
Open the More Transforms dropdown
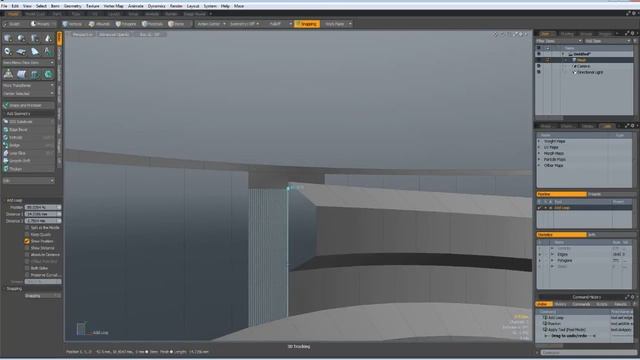(28, 86)
